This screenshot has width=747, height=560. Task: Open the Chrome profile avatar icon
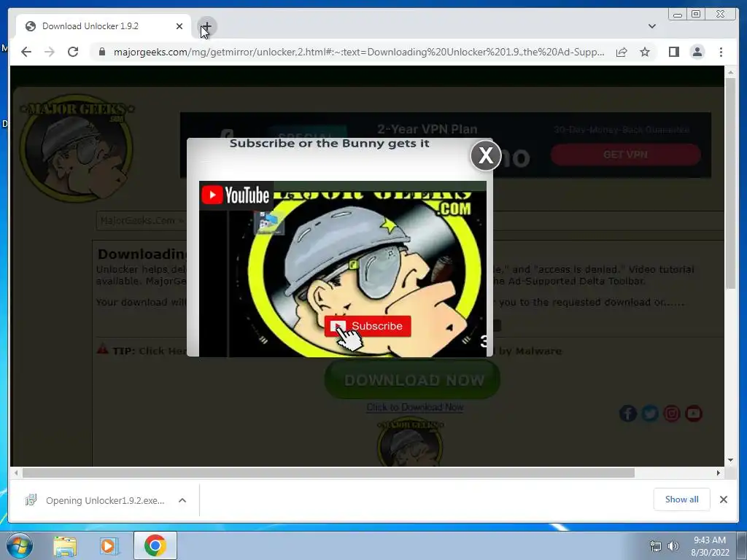point(697,52)
